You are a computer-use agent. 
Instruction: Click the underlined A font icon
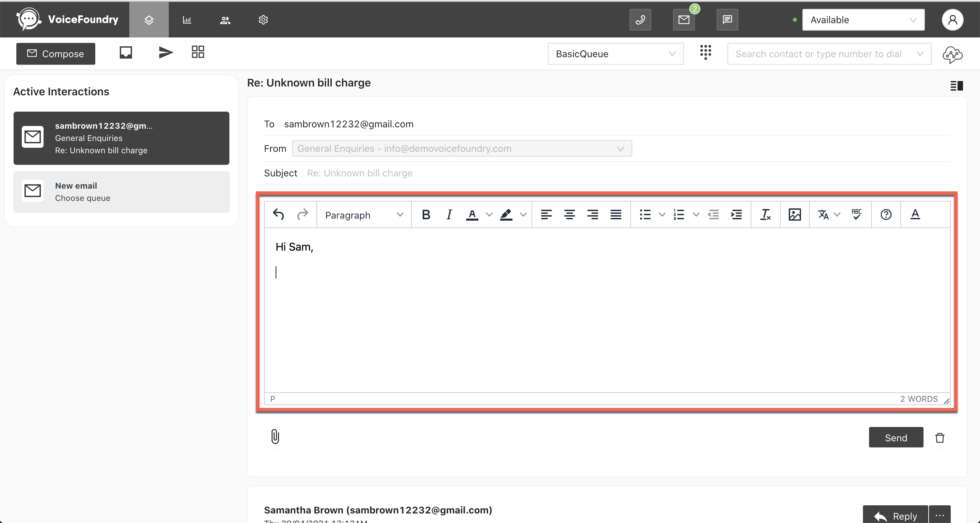(915, 215)
